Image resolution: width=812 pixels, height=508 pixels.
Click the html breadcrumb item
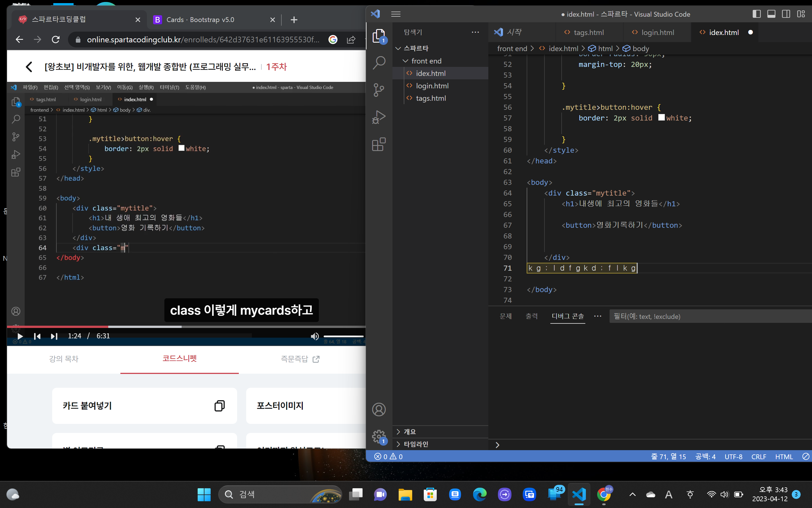[x=601, y=48]
